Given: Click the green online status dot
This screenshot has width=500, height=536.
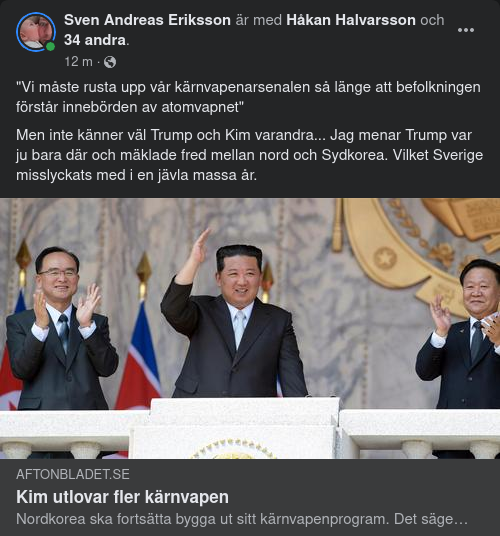Looking at the screenshot, I should coord(50,46).
